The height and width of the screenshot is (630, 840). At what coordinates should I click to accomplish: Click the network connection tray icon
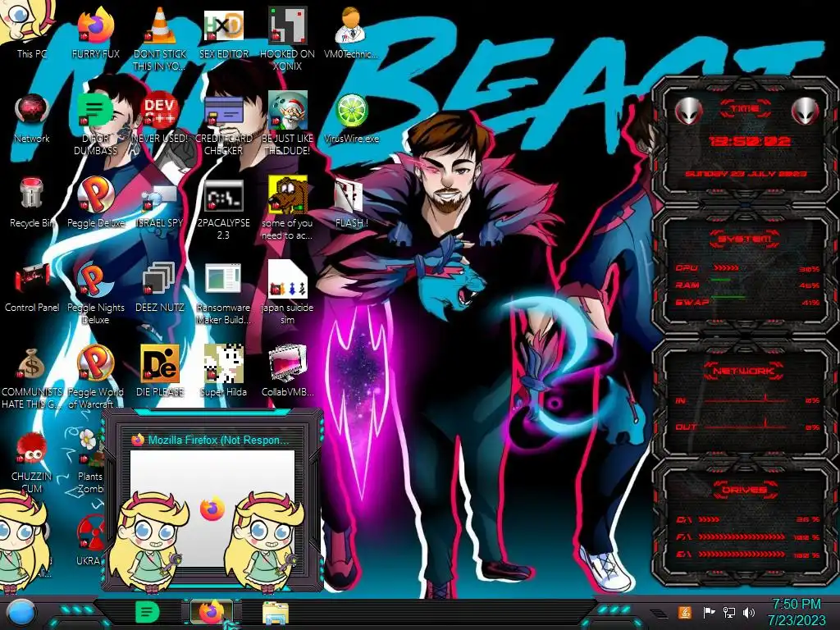click(729, 612)
